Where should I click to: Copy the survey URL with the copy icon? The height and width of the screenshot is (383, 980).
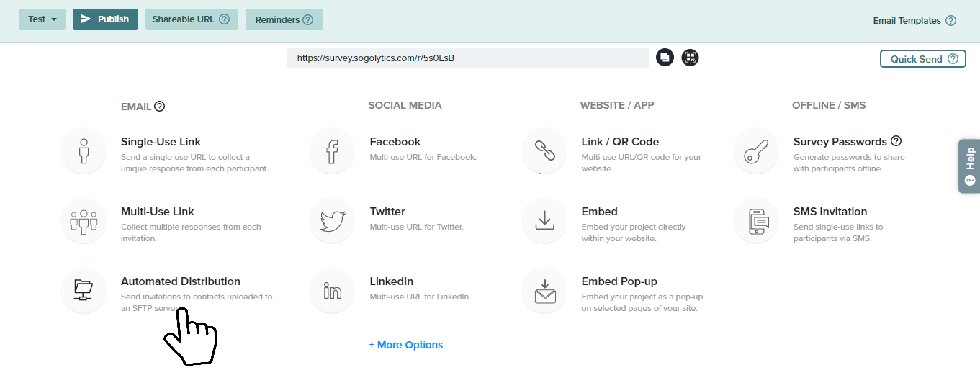coord(665,58)
